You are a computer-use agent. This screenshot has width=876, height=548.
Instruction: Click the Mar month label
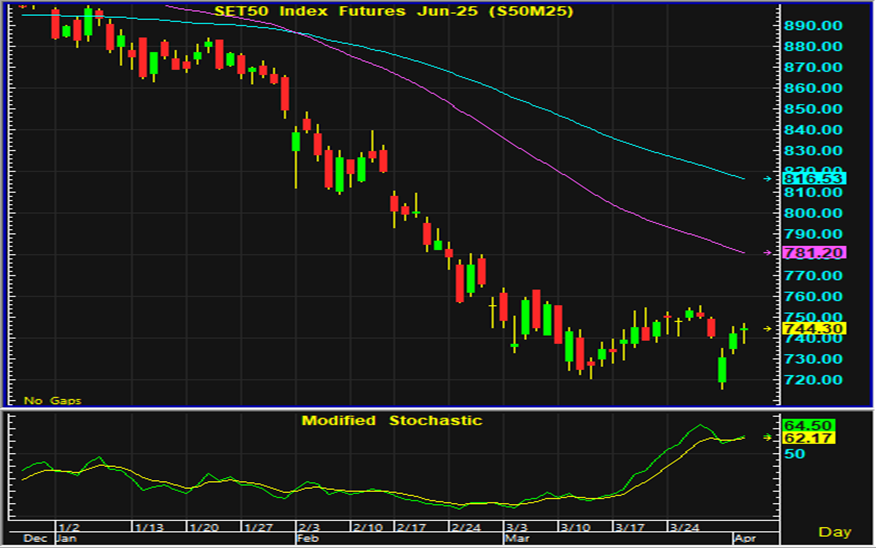pos(517,539)
